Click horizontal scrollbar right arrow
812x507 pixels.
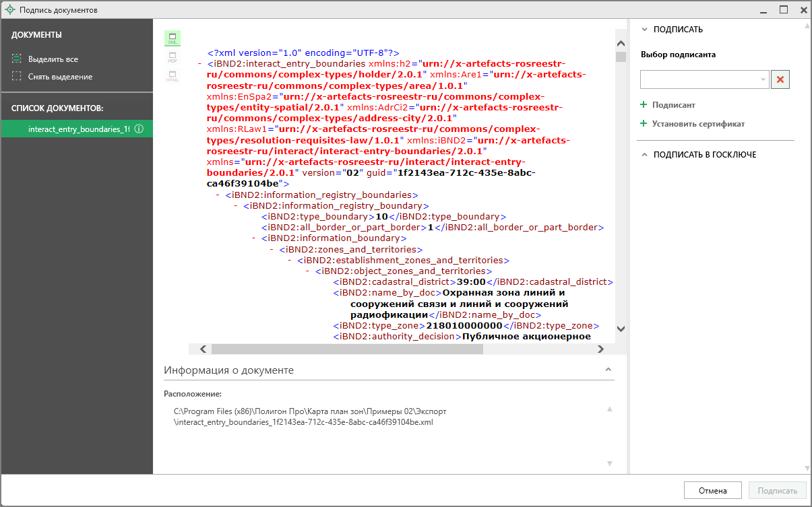click(600, 349)
